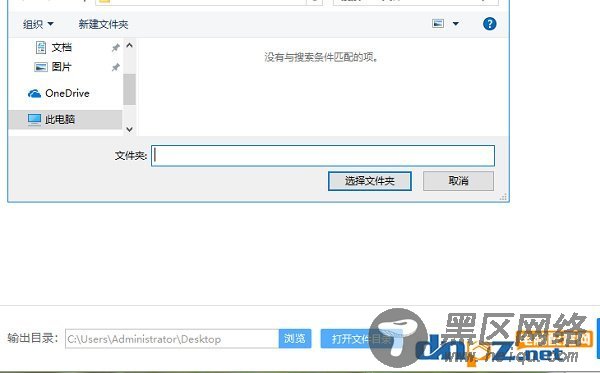Click the 打开文件目录 button
Screen dimensions: 600x373
pos(361,339)
